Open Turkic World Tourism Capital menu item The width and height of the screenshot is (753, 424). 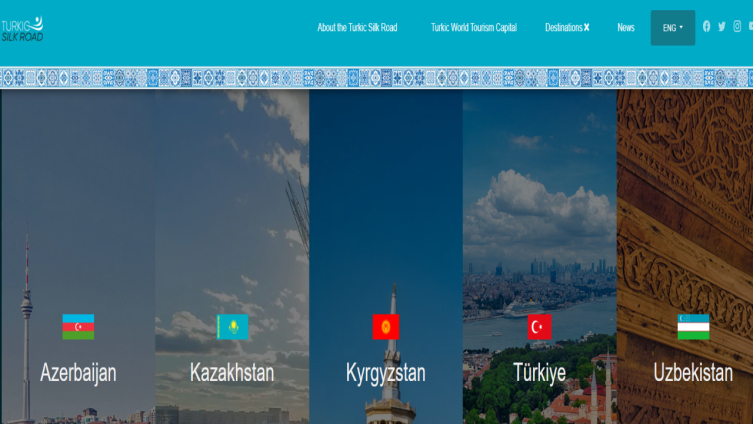click(474, 28)
